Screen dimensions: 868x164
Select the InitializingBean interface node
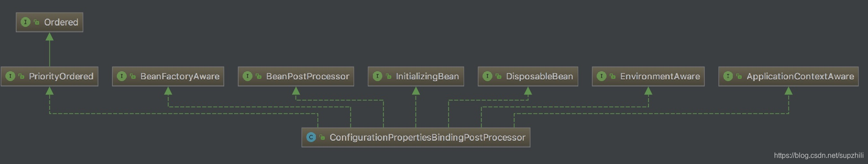pos(416,76)
